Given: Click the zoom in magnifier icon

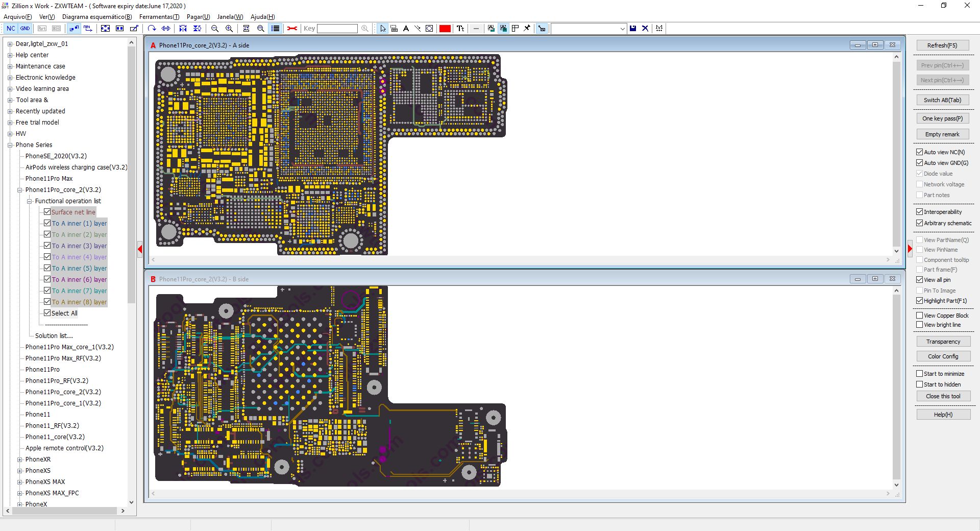Looking at the screenshot, I should [x=229, y=29].
